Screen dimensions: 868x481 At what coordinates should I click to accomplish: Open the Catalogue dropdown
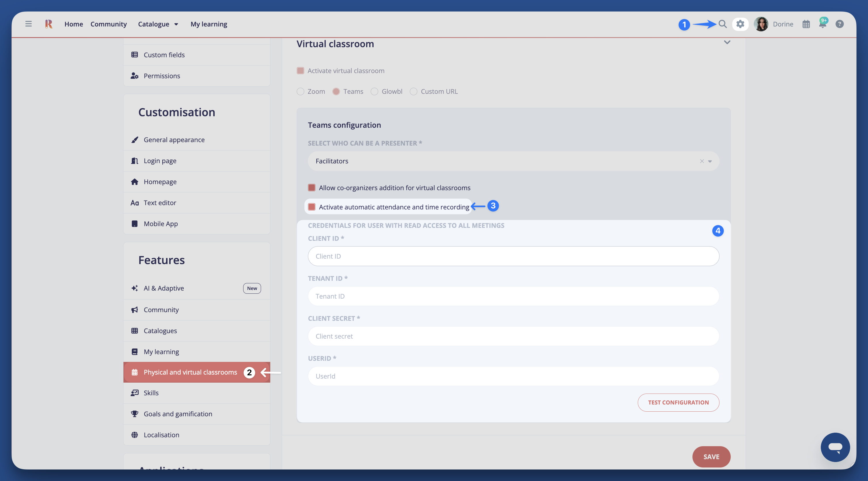click(x=158, y=24)
